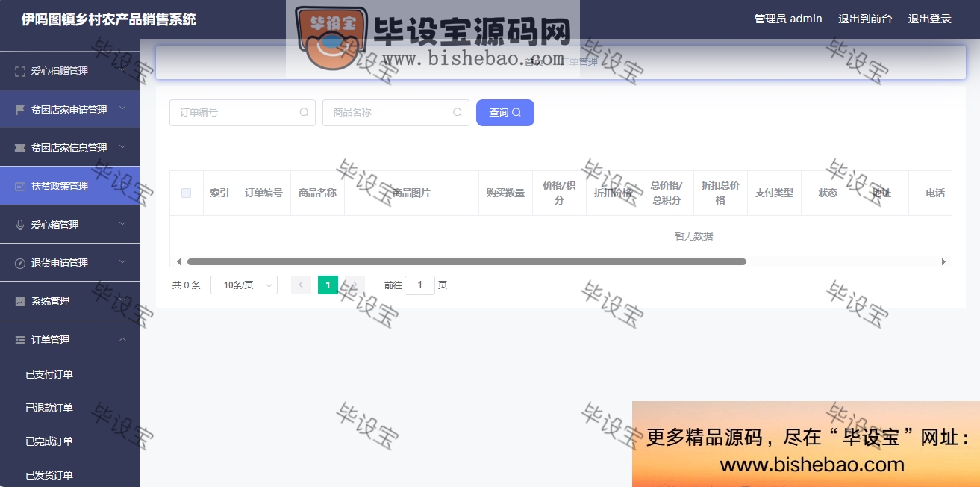Image resolution: width=980 pixels, height=487 pixels.
Task: Click 索引 column header
Action: [219, 193]
